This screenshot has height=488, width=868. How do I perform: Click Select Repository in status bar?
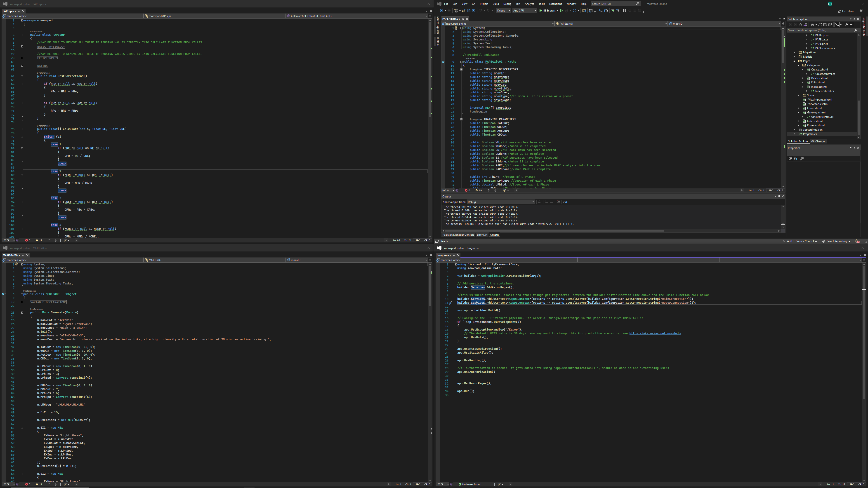tap(836, 241)
